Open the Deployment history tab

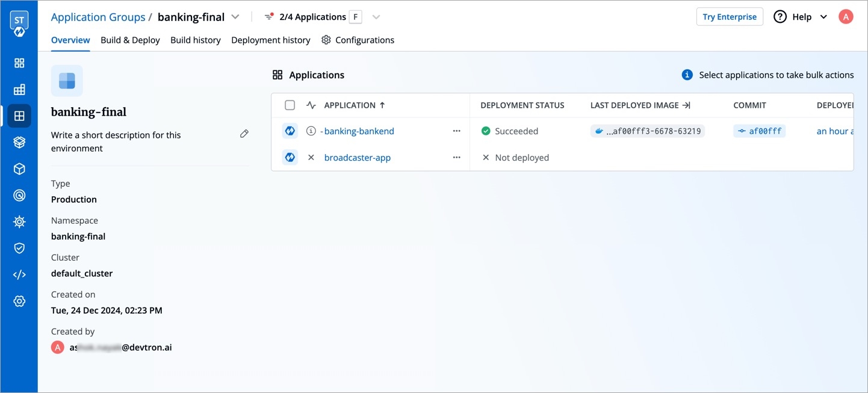[x=270, y=40]
